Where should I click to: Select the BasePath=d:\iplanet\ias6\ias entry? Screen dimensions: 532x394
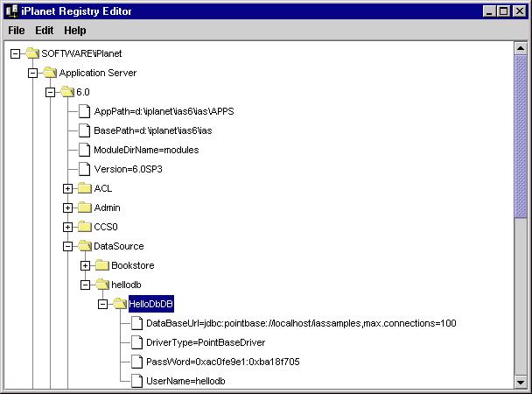[x=153, y=130]
